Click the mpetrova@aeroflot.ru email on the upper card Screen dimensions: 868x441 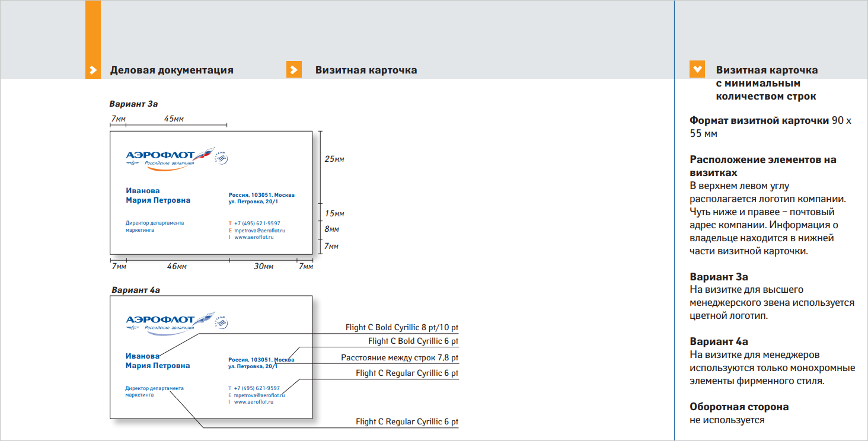click(260, 230)
